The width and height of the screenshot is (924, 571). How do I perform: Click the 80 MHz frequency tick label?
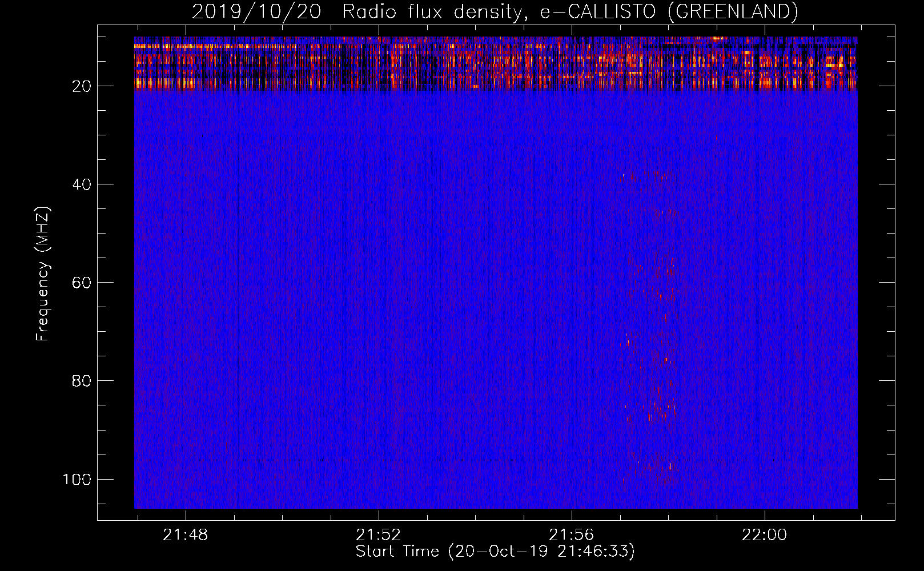pyautogui.click(x=82, y=381)
